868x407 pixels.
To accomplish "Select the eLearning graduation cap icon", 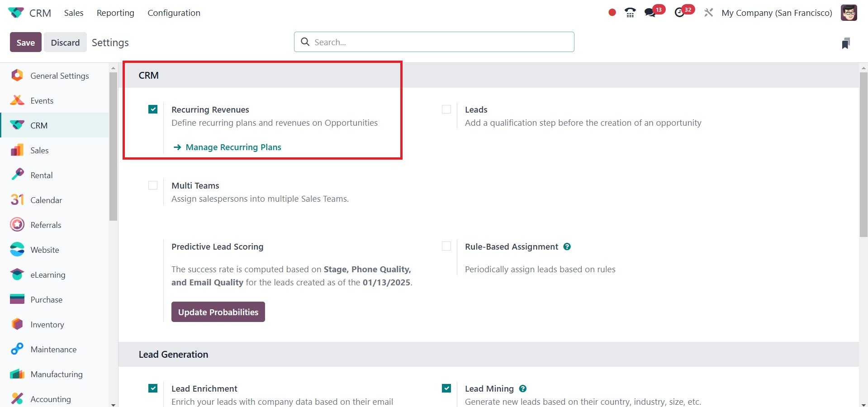I will (17, 274).
